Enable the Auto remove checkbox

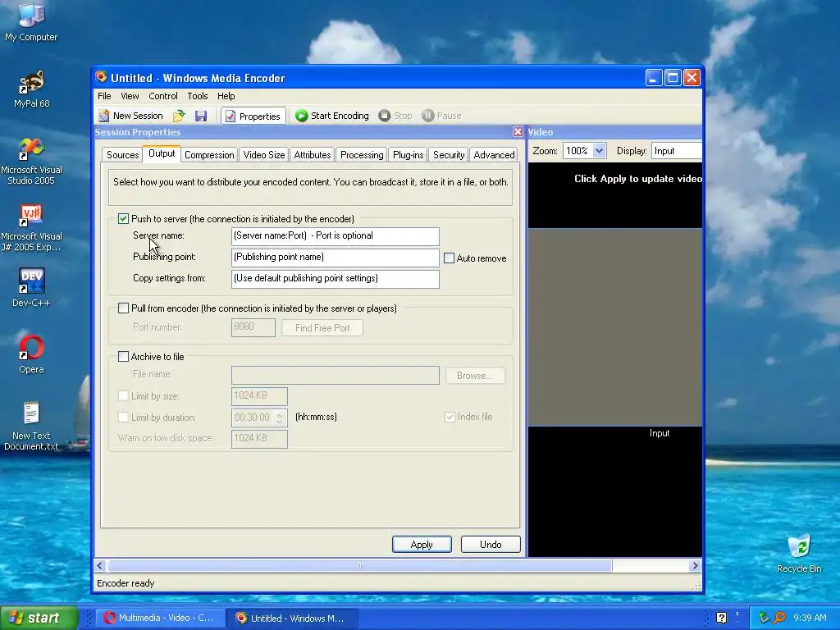point(449,258)
